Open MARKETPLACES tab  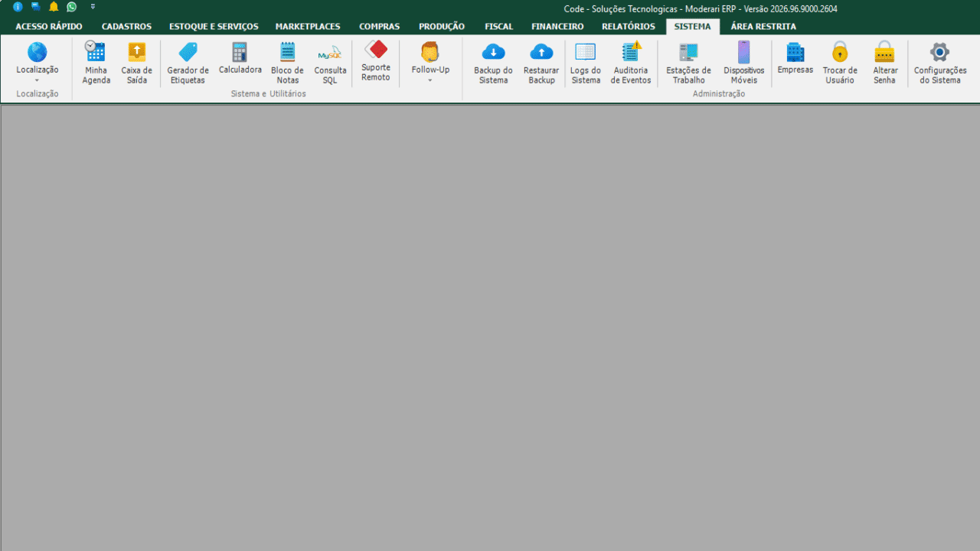(x=308, y=27)
